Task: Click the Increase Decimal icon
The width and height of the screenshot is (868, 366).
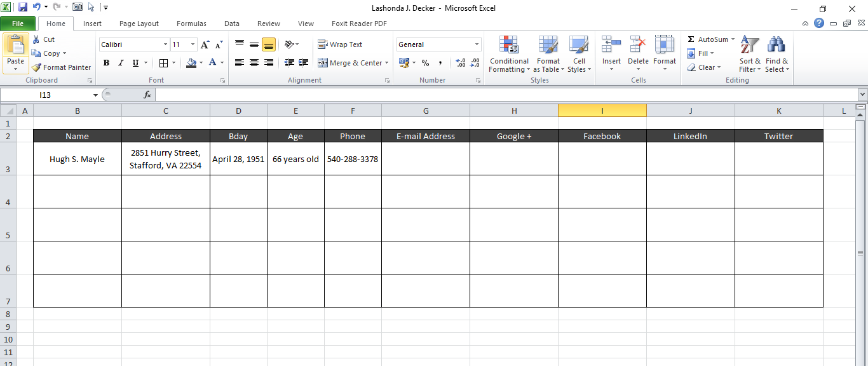Action: pos(461,63)
